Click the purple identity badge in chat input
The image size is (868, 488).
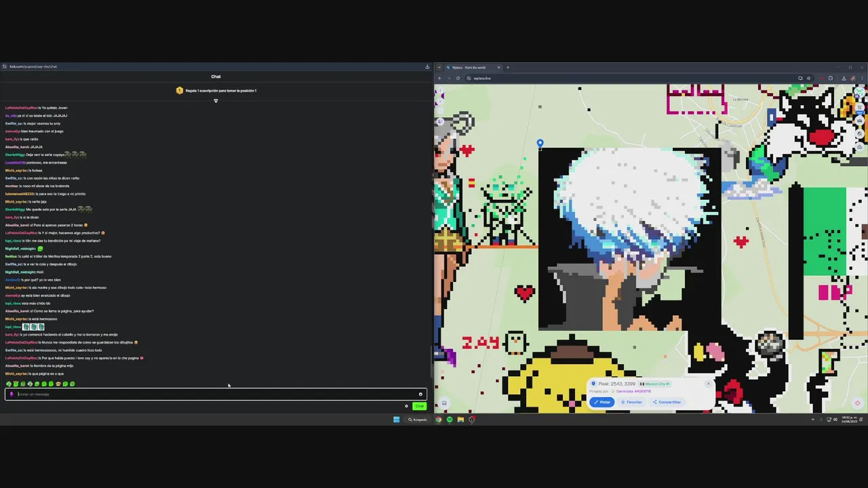click(12, 394)
